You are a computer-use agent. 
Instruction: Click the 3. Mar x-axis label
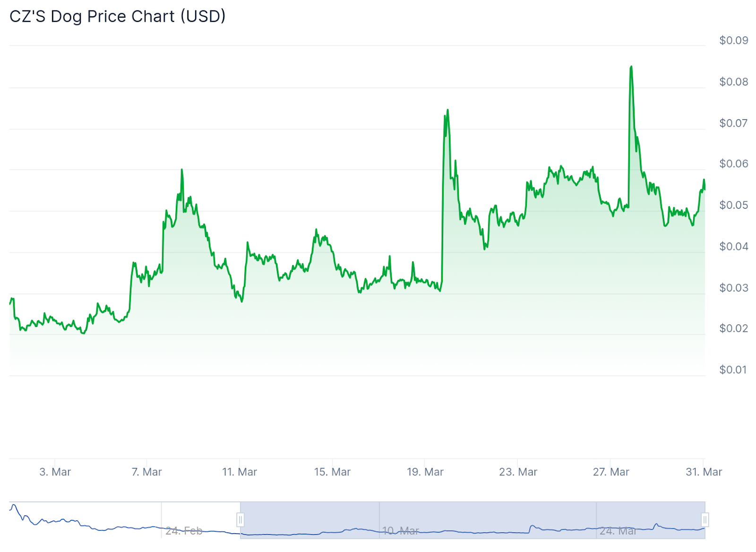point(55,472)
